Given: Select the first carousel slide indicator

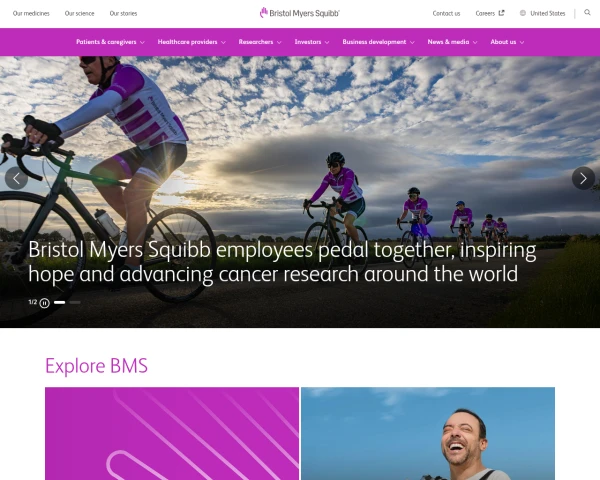Looking at the screenshot, I should pos(59,302).
